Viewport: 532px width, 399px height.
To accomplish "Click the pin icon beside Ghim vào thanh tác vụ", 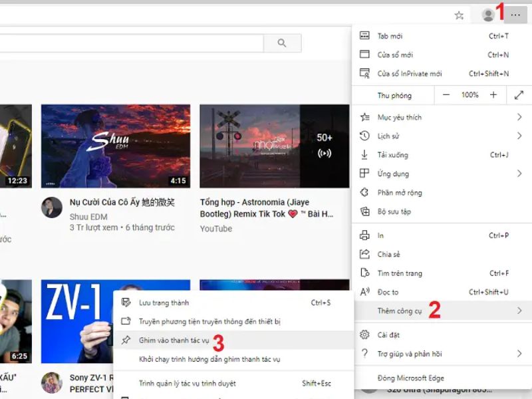I will pyautogui.click(x=125, y=340).
